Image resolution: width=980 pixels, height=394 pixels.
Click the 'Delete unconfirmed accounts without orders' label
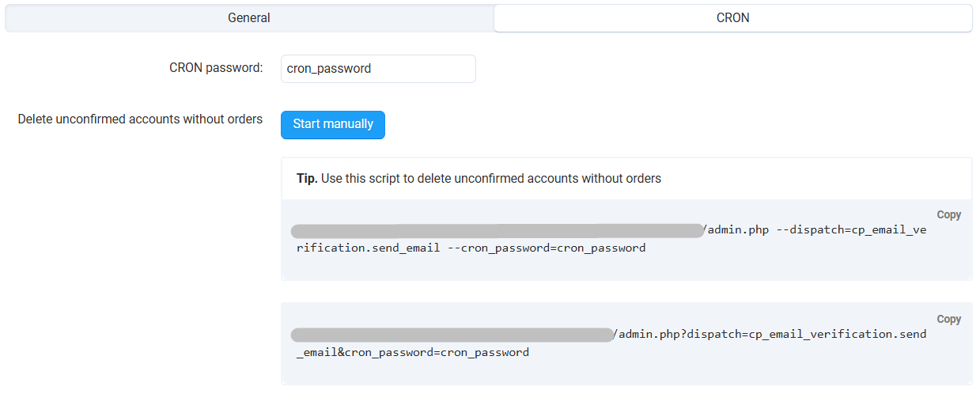click(140, 119)
